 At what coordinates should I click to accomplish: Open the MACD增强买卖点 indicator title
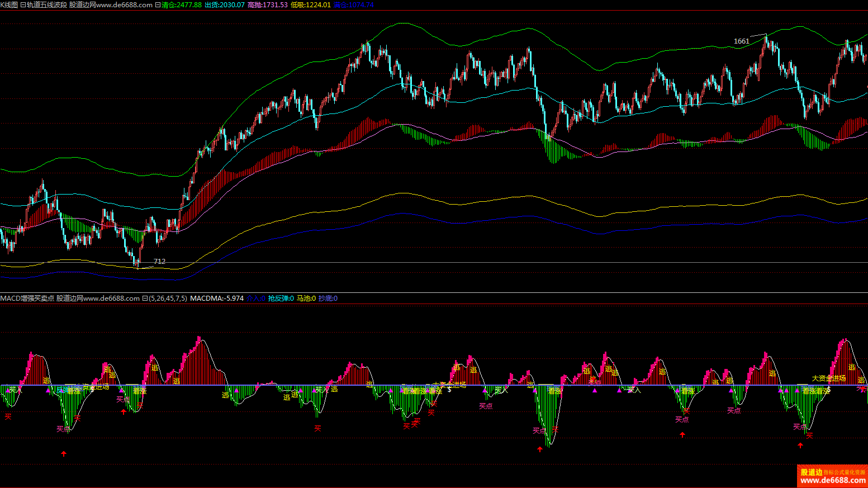[x=27, y=299]
